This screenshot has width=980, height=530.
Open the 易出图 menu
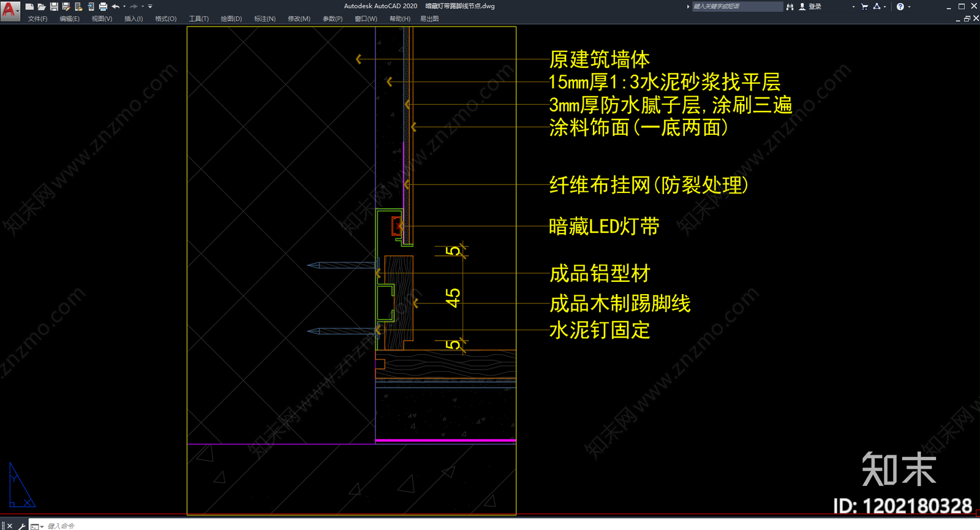[429, 19]
